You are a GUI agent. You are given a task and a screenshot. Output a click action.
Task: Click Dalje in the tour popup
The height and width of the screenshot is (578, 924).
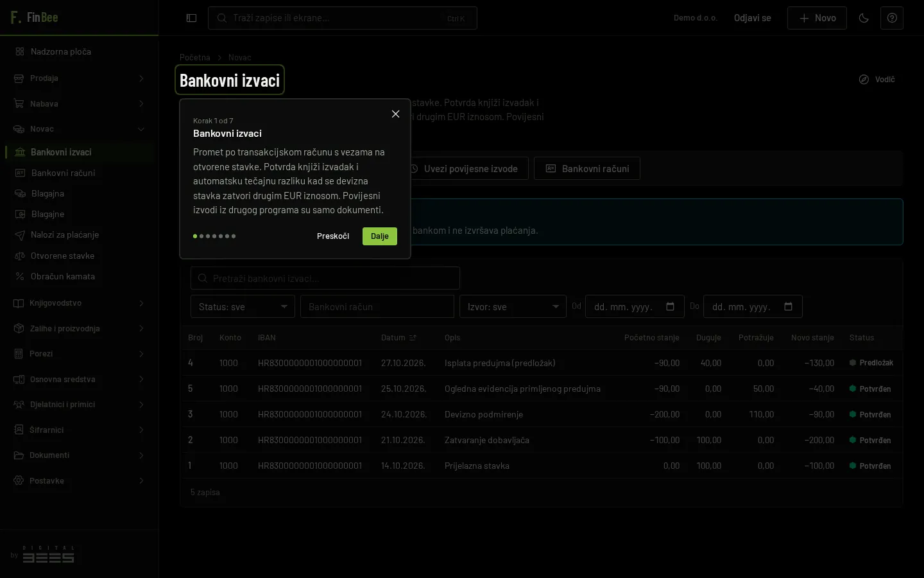pyautogui.click(x=380, y=236)
